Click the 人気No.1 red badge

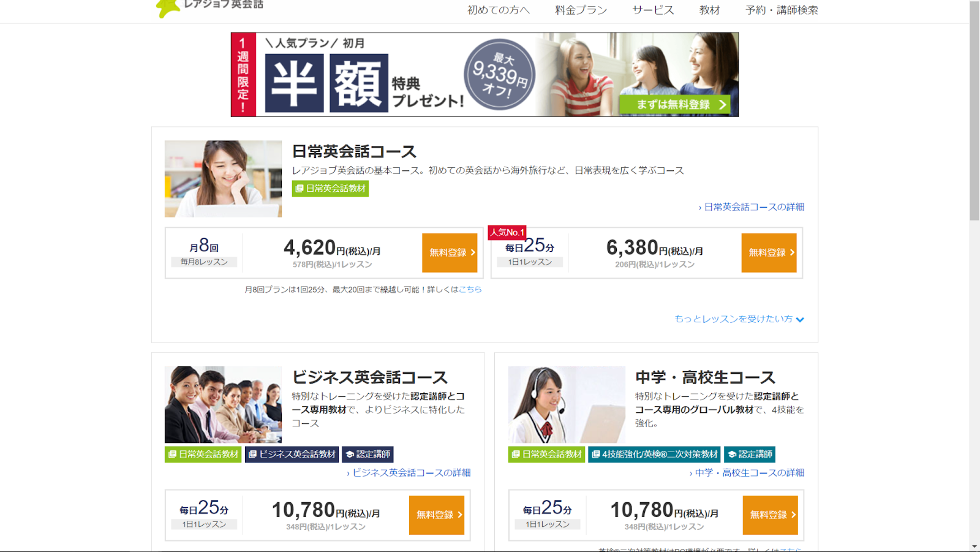coord(507,232)
